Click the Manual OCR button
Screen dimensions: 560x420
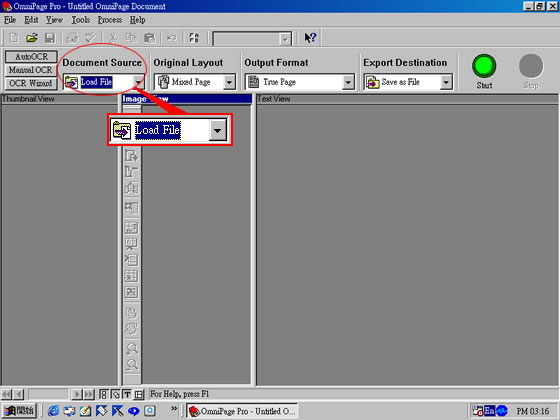point(31,70)
